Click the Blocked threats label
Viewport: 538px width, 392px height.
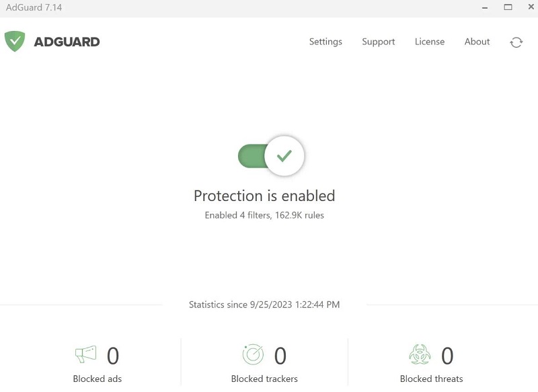tap(431, 379)
